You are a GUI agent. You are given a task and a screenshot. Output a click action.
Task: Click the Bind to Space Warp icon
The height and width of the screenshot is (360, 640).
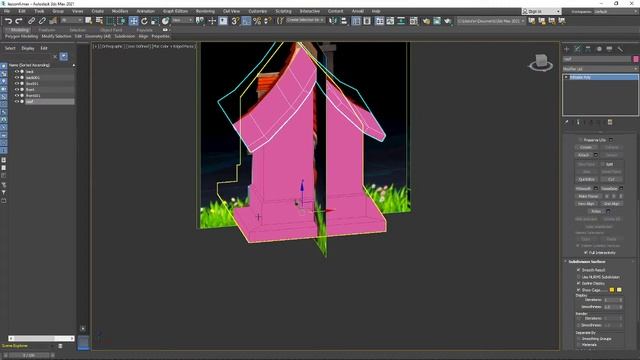pos(53,21)
